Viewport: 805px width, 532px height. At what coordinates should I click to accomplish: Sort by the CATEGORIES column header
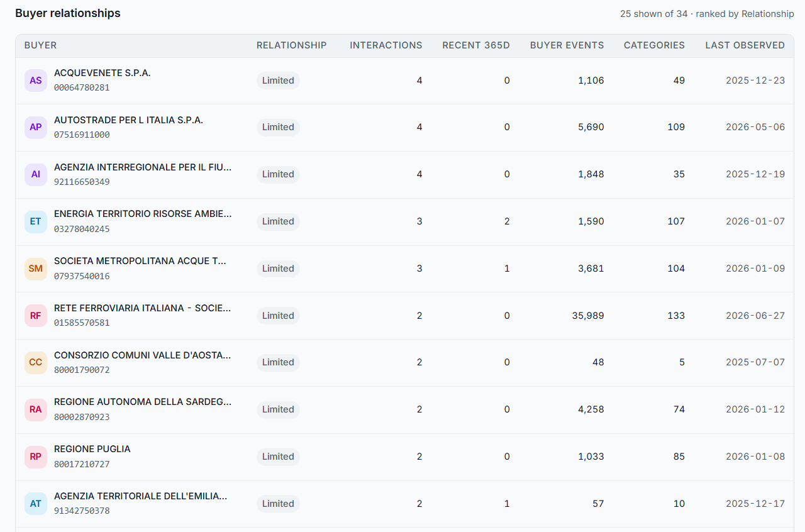point(654,45)
